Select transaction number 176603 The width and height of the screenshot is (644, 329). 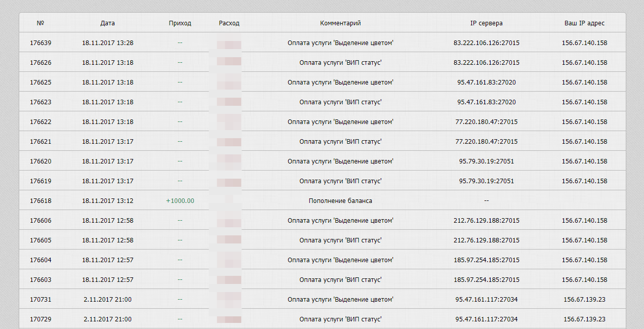41,280
